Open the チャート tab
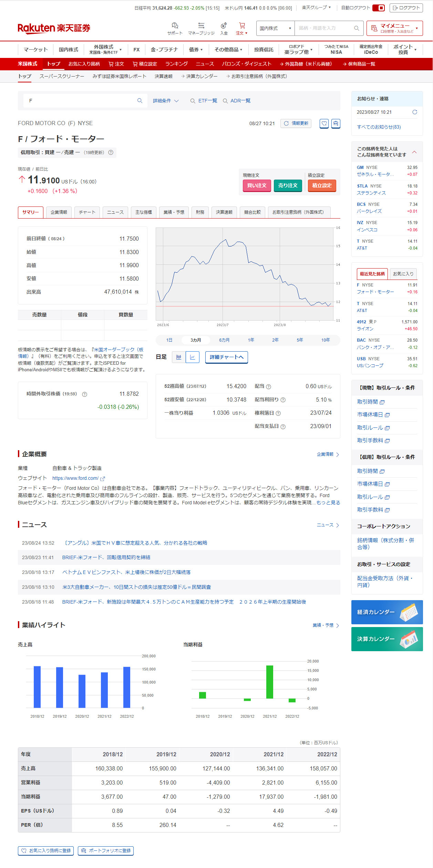 (x=87, y=212)
